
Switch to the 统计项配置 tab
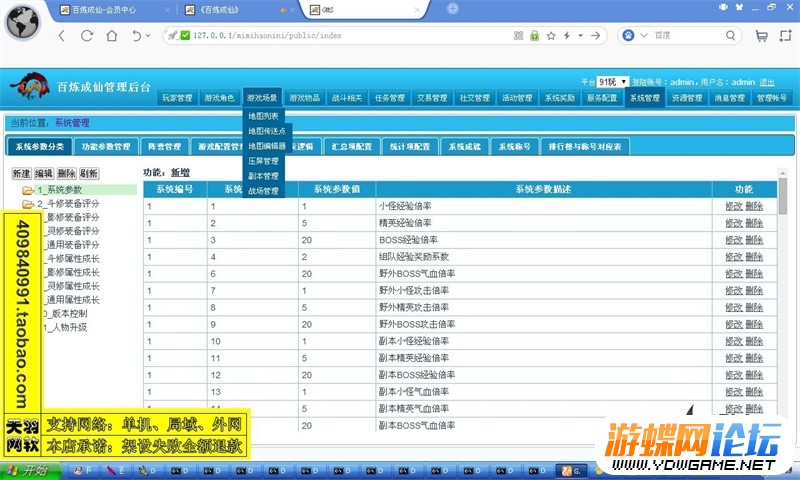click(410, 147)
